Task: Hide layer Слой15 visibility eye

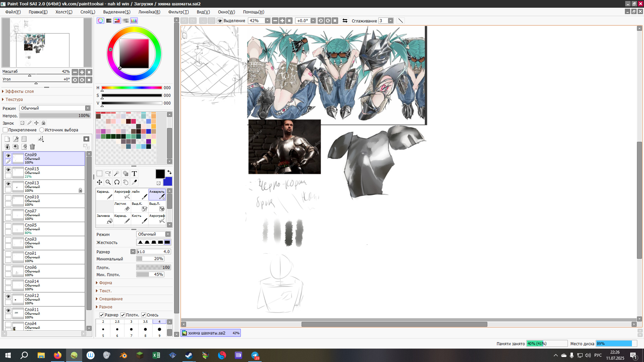Action: (8, 170)
